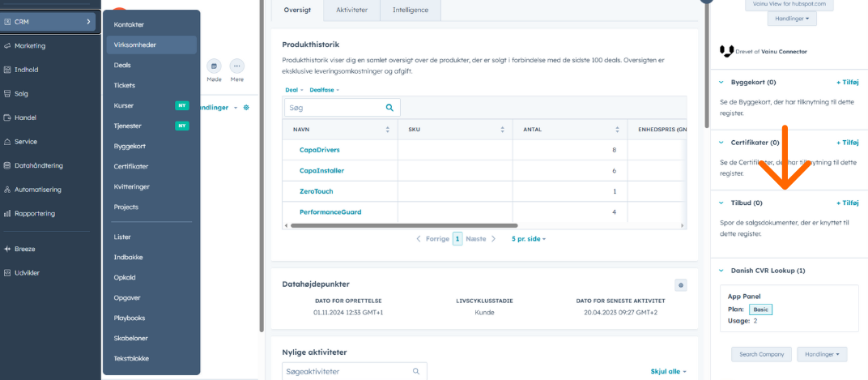Screen dimensions: 868x380
Task: Click into the Søgeaktiviteter search field
Action: coord(355,372)
